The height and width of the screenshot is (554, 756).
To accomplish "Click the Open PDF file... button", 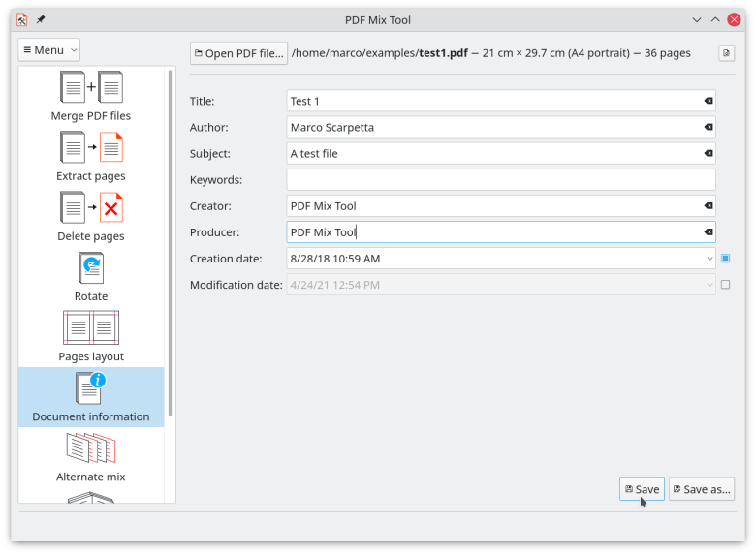I will coord(239,53).
